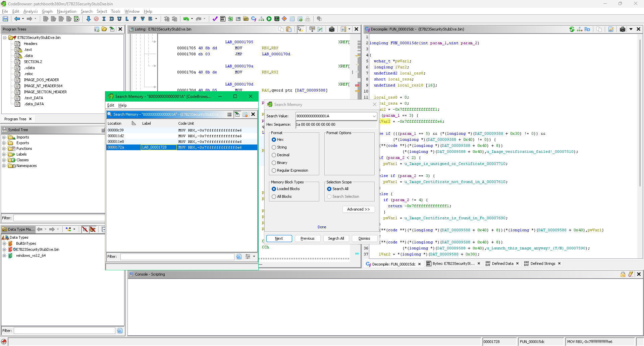The height and width of the screenshot is (346, 644).
Task: Select the Hex format radio button
Action: point(274,139)
